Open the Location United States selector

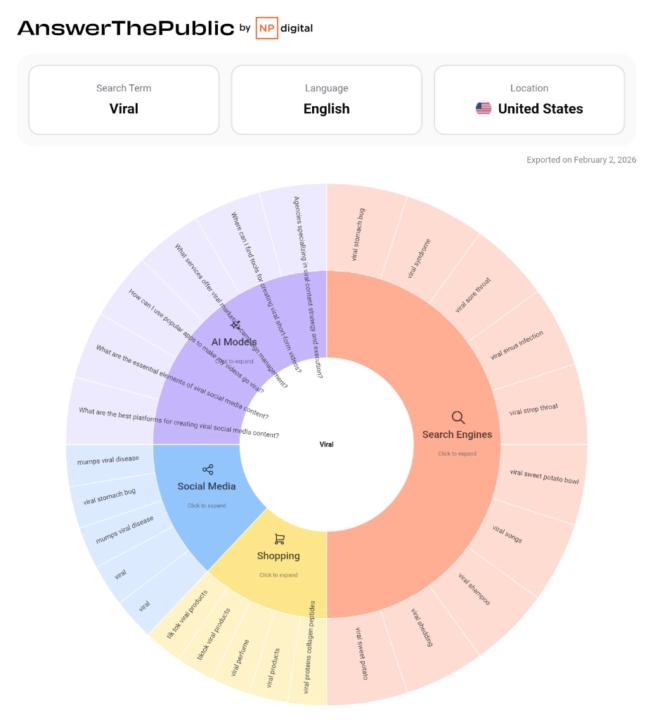(x=529, y=99)
